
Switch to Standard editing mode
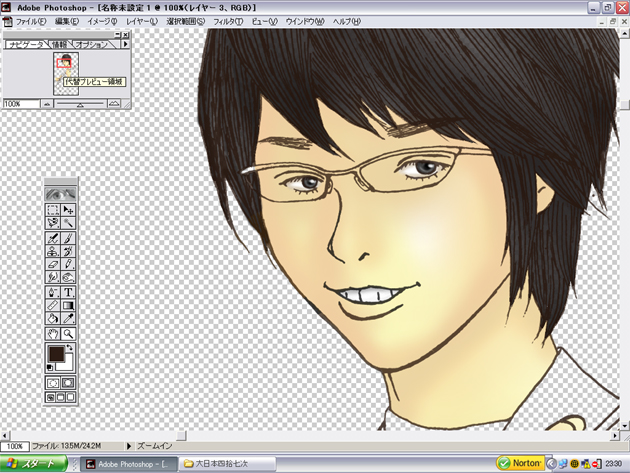point(53,383)
